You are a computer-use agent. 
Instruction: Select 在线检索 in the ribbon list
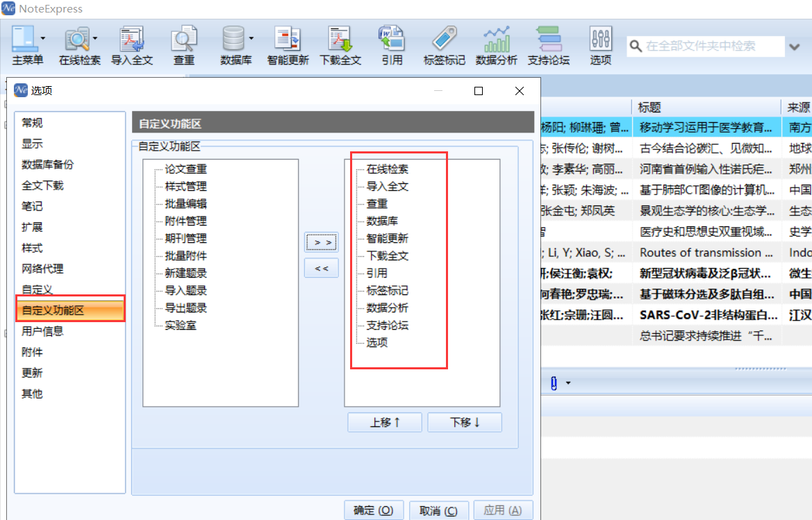tap(388, 169)
